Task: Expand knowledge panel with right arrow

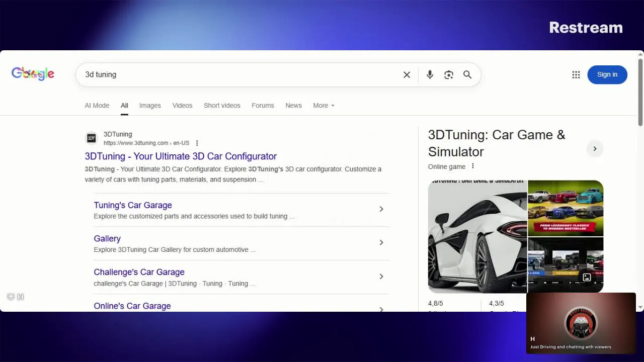Action: point(595,149)
